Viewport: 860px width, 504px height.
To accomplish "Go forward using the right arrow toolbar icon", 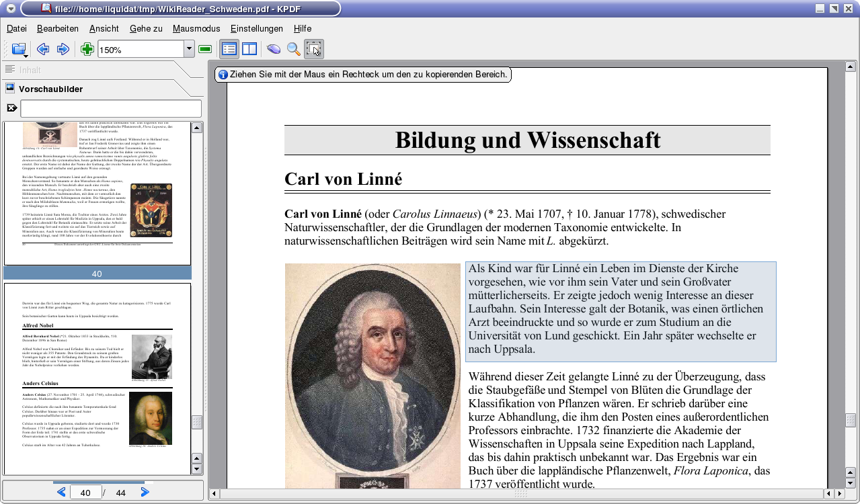I will click(x=63, y=49).
